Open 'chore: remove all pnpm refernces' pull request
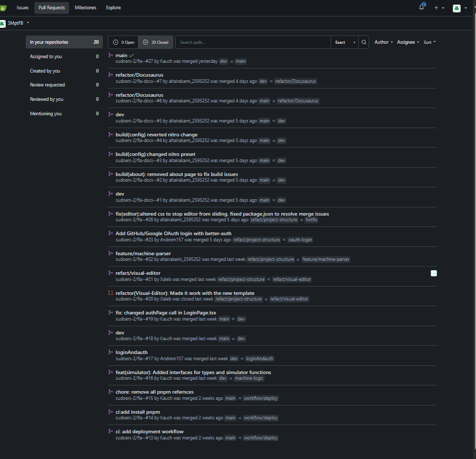This screenshot has width=476, height=459. pyautogui.click(x=155, y=392)
